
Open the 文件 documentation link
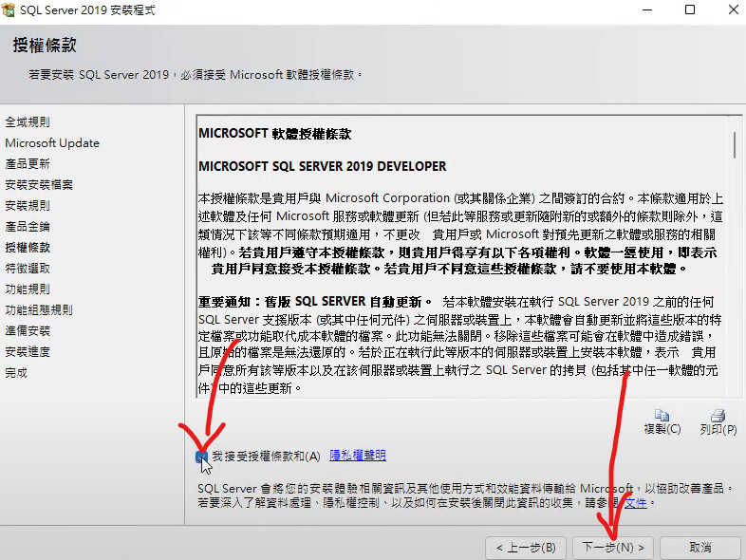click(x=636, y=503)
